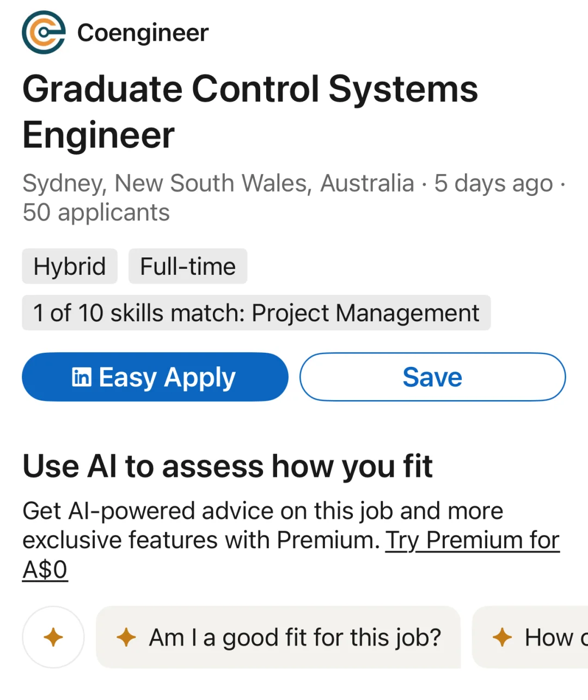The image size is (588, 700).
Task: Tap the round AI sparkle button
Action: pyautogui.click(x=53, y=637)
